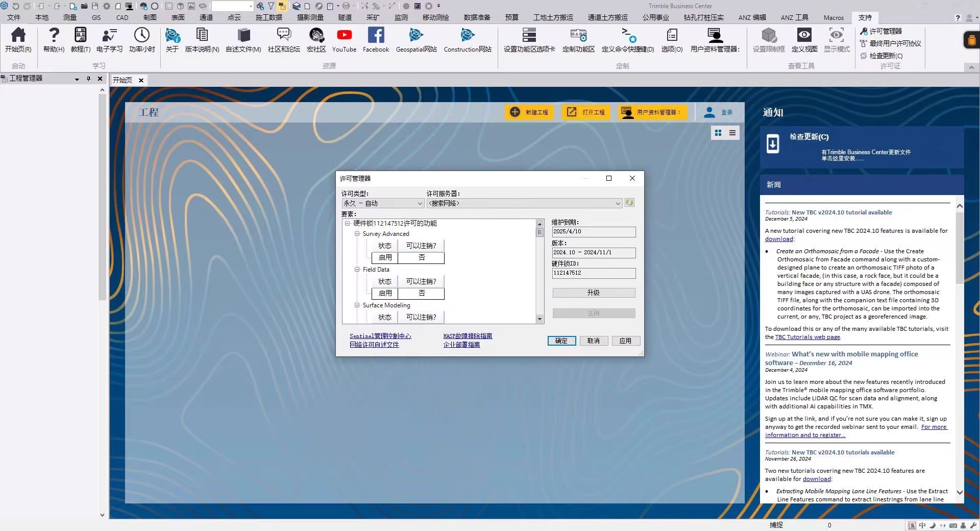
Task: Click the 登录 sign-in button
Action: (719, 112)
